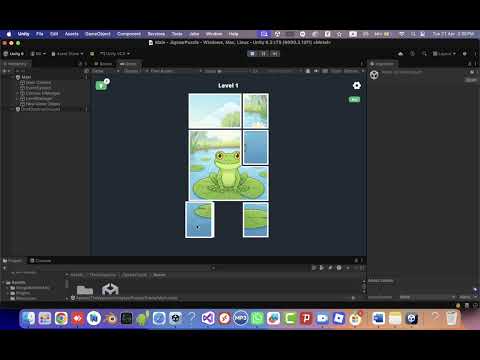The width and height of the screenshot is (480, 360).
Task: Select the puzzle piece under the cursor
Action: [x=200, y=220]
